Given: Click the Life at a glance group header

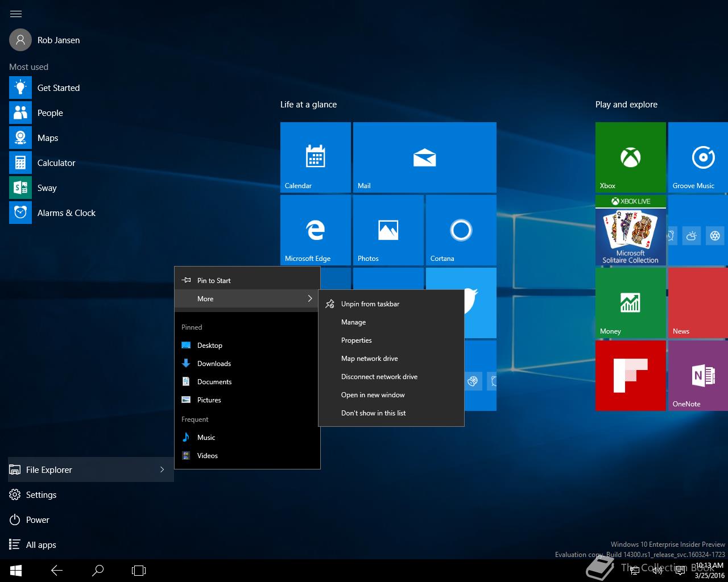Looking at the screenshot, I should pos(308,104).
